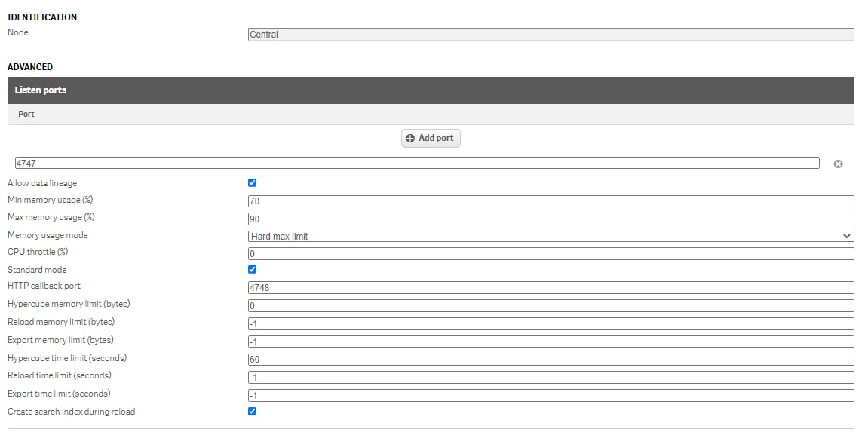Click the Export memory limit (bytes) label
The height and width of the screenshot is (438, 868).
pos(60,340)
